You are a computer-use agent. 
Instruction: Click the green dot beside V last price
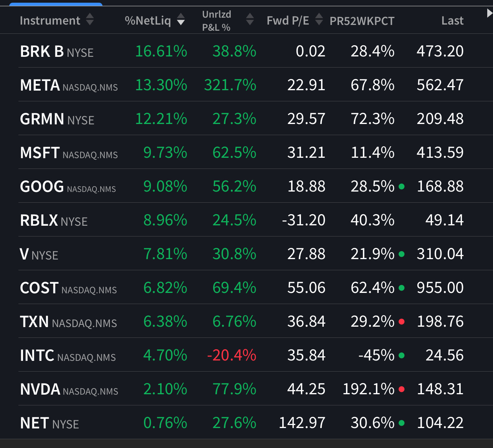pos(402,254)
